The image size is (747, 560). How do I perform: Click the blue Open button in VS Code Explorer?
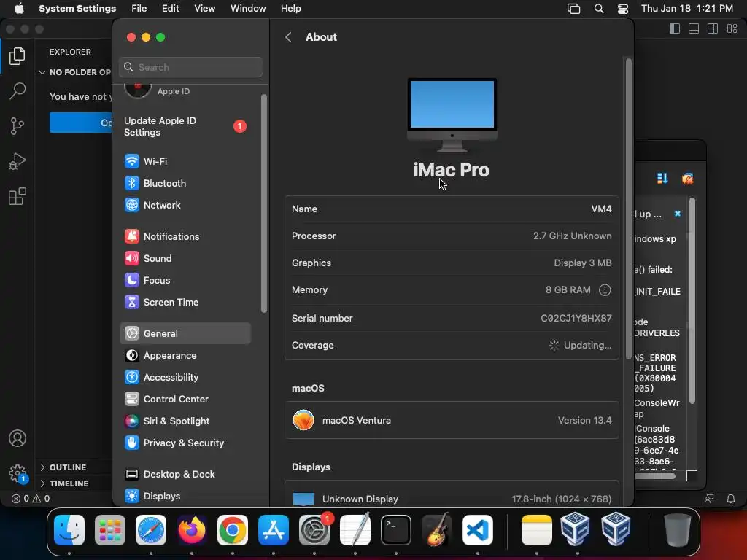[x=81, y=122]
